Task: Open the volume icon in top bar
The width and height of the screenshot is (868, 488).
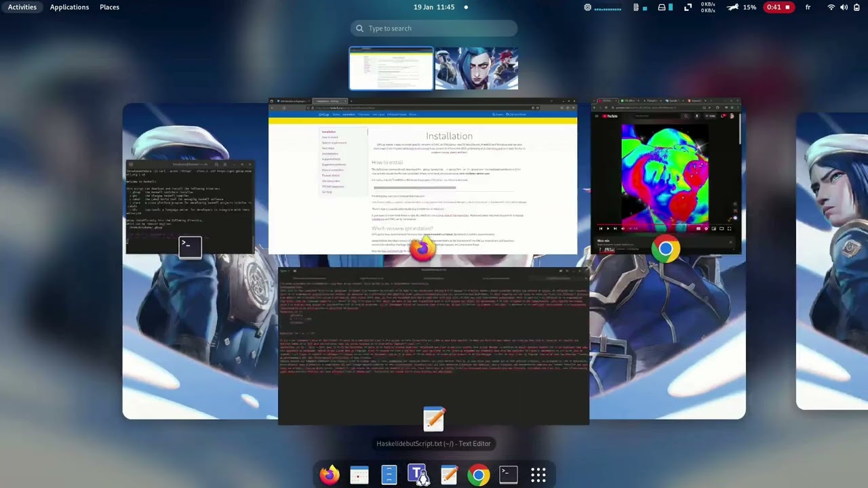Action: pos(844,7)
